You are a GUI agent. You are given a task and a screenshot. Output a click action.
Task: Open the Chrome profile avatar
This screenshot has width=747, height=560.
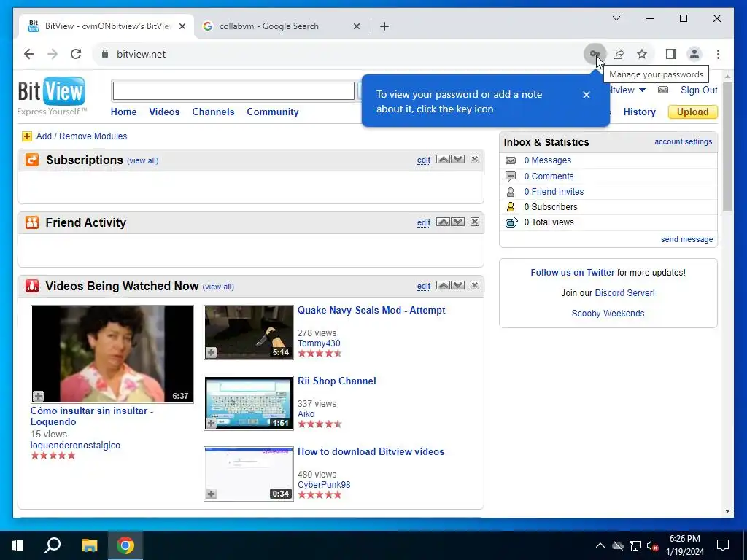pos(694,54)
